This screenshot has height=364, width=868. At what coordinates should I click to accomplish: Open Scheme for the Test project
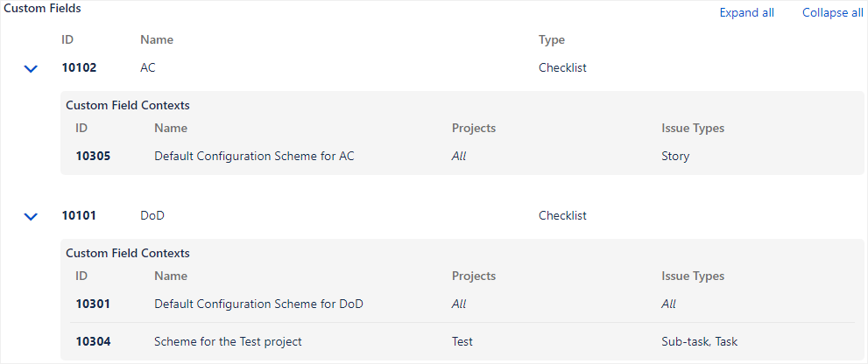(228, 341)
